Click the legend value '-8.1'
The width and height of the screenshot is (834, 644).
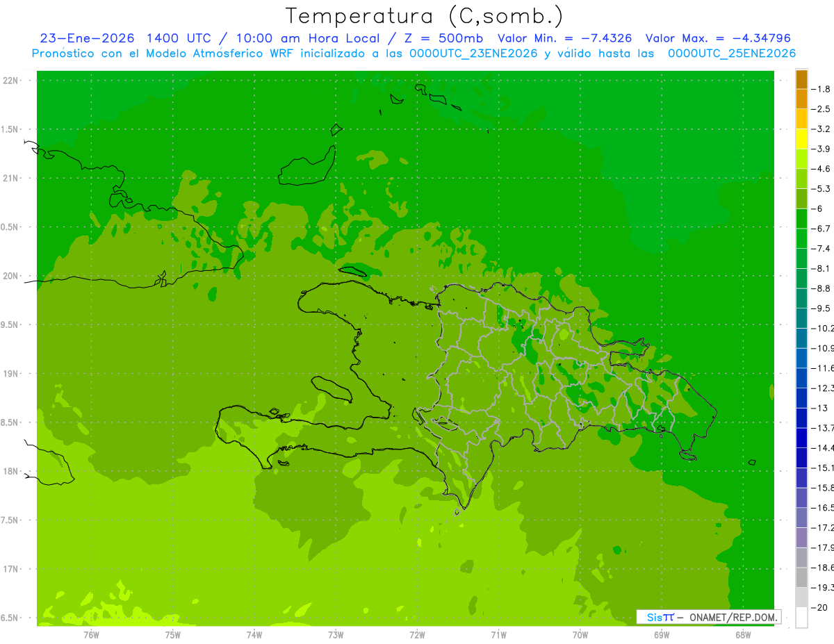coord(821,269)
